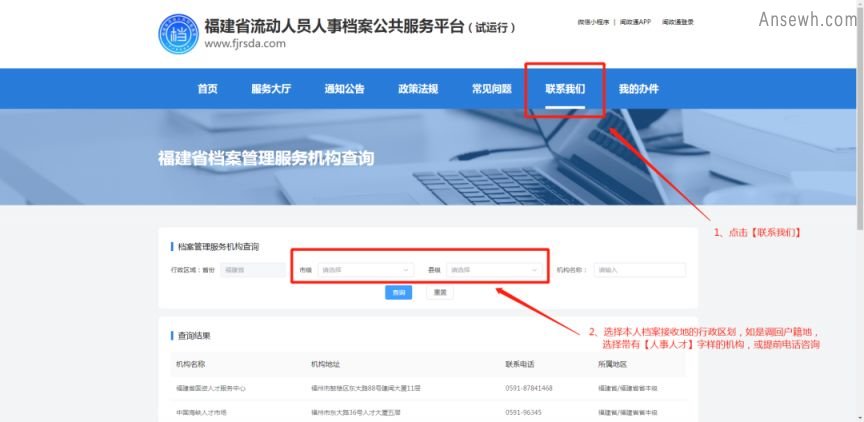
Task: Go to the 服务大厅 tab
Action: tap(271, 89)
